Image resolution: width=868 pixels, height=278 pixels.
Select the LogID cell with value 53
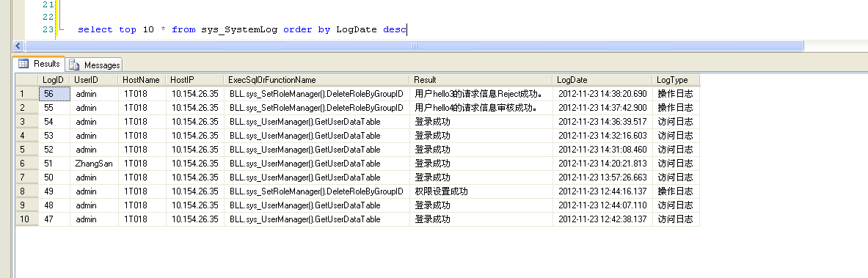pos(54,135)
